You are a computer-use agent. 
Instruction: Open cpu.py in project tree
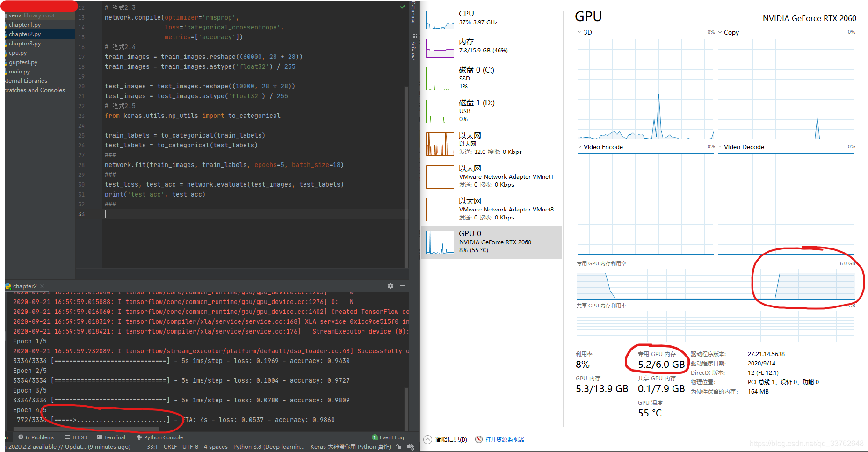(x=18, y=53)
